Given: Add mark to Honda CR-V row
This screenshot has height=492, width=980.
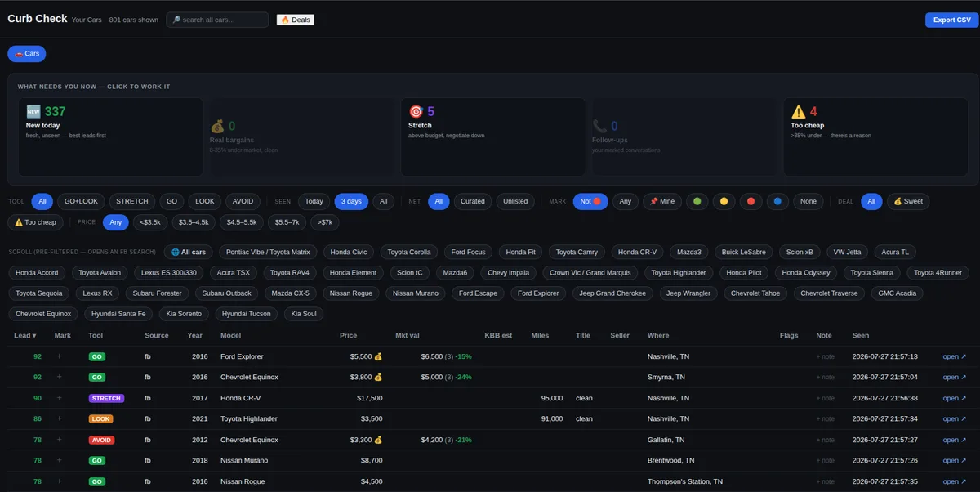Looking at the screenshot, I should coord(59,398).
